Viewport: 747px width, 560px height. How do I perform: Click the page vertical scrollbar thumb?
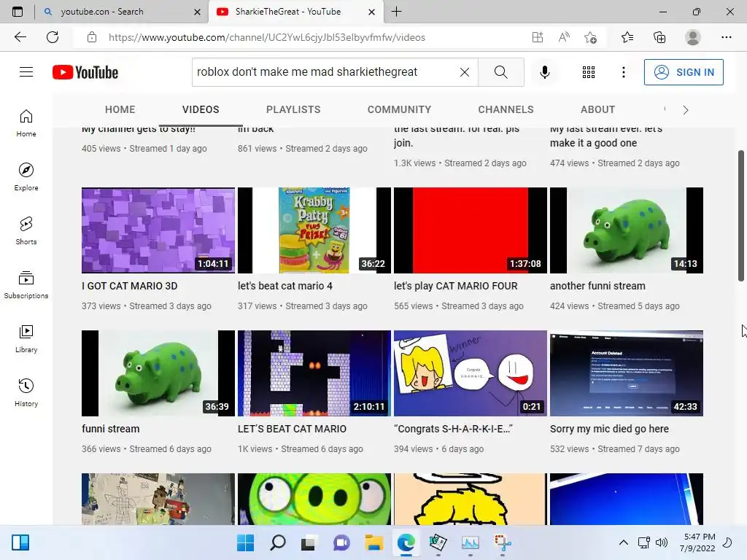(x=741, y=215)
